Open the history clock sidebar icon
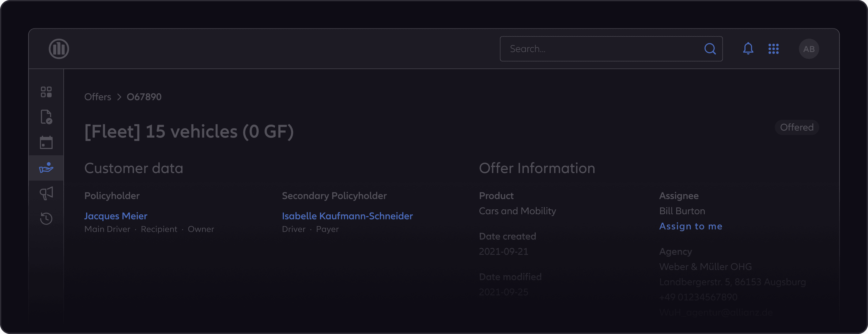868x334 pixels. (46, 218)
